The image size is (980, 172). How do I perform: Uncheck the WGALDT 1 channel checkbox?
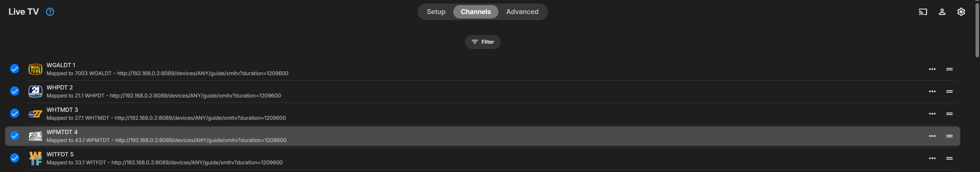[14, 69]
